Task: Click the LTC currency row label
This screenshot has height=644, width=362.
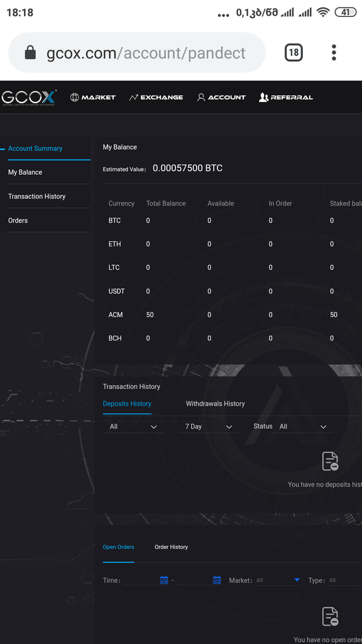Action: point(114,267)
